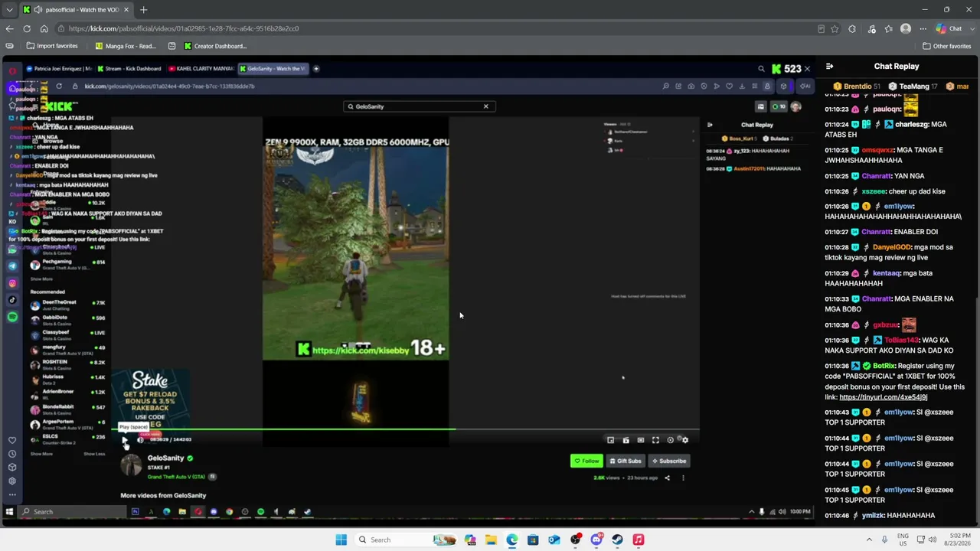The width and height of the screenshot is (980, 551).
Task: Click the search magnifier near Kick 523
Action: [x=761, y=69]
